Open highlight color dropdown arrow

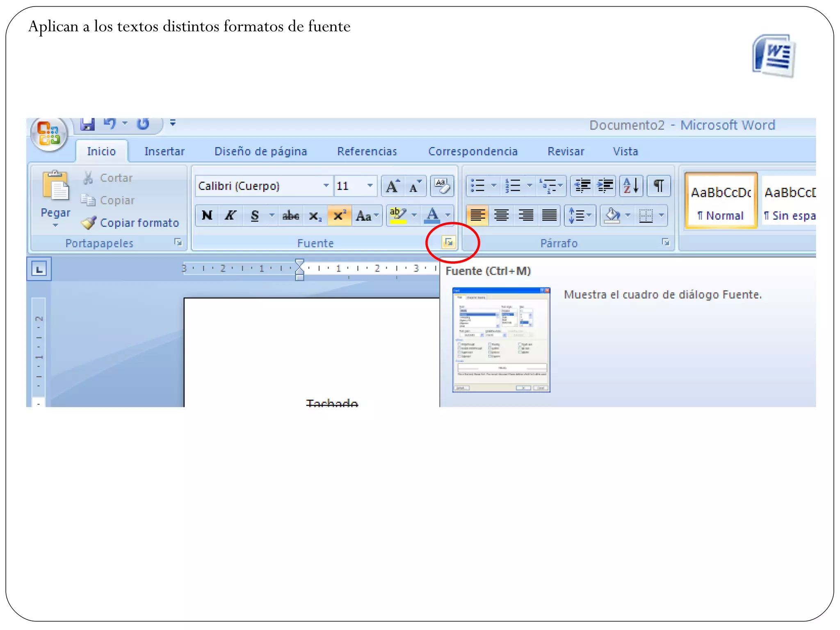(x=414, y=215)
